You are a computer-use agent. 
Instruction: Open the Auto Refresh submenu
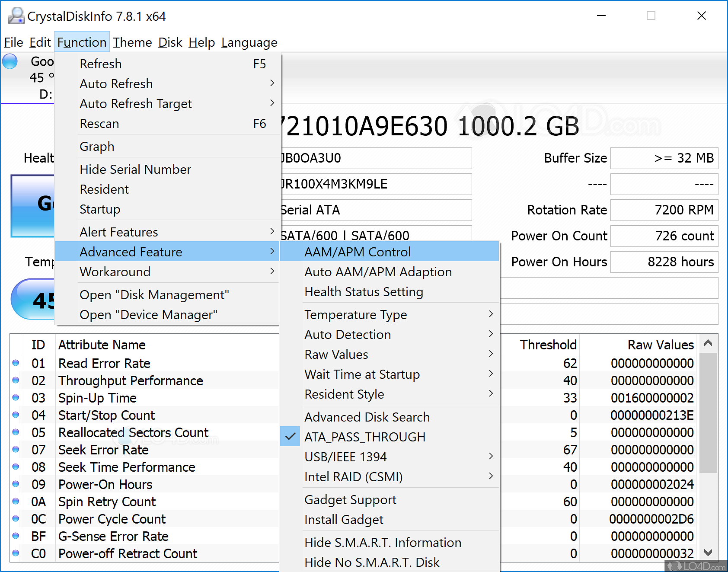pyautogui.click(x=116, y=83)
